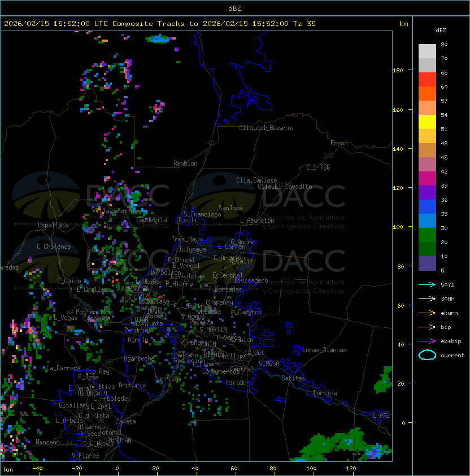Click the 'S_MARTIN' map label
The width and height of the screenshot is (470, 476).
[213, 330]
